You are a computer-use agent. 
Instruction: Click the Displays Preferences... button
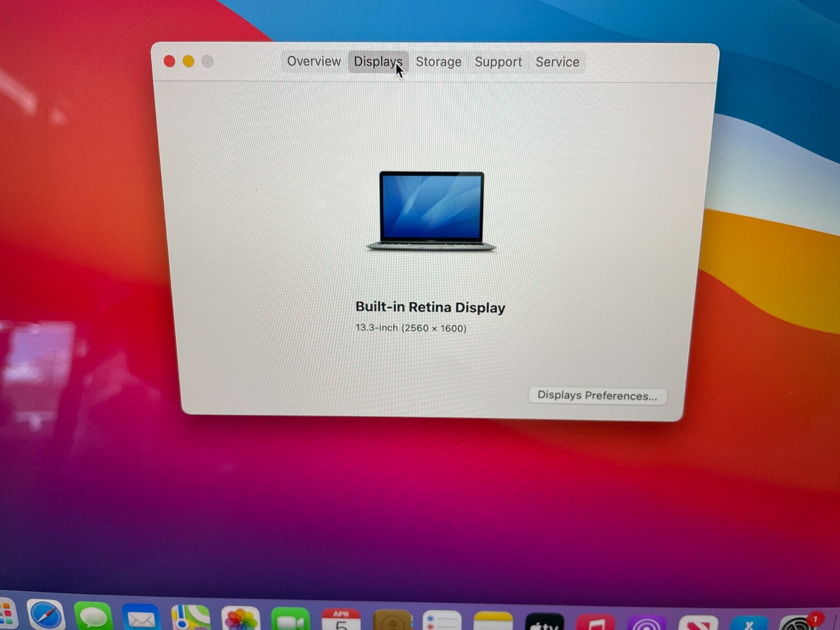(597, 395)
